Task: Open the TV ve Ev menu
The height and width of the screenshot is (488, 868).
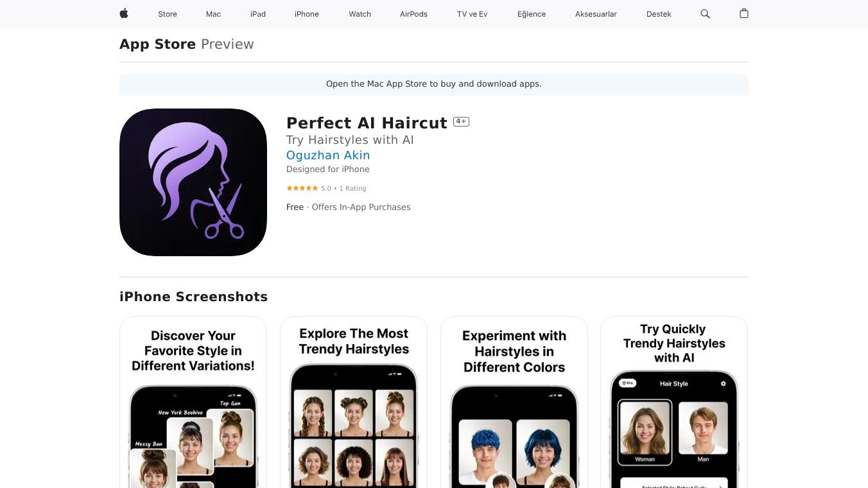Action: tap(473, 14)
